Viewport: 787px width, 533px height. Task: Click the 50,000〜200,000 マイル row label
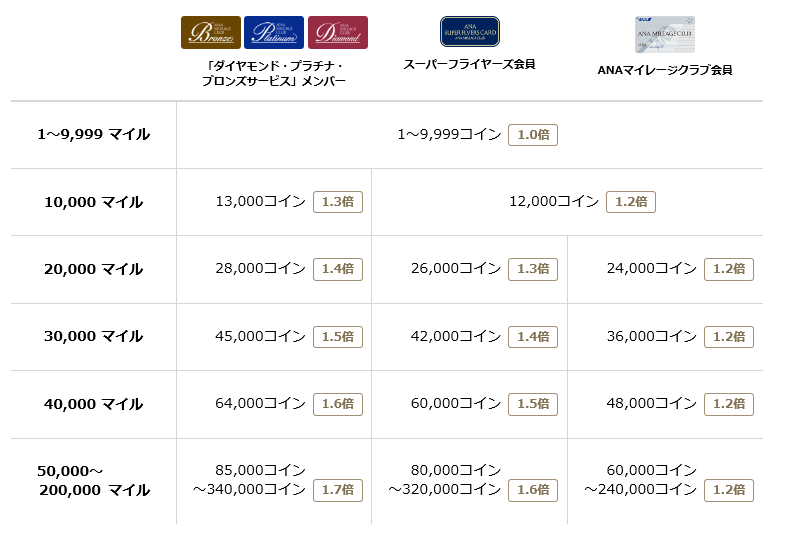pos(93,480)
